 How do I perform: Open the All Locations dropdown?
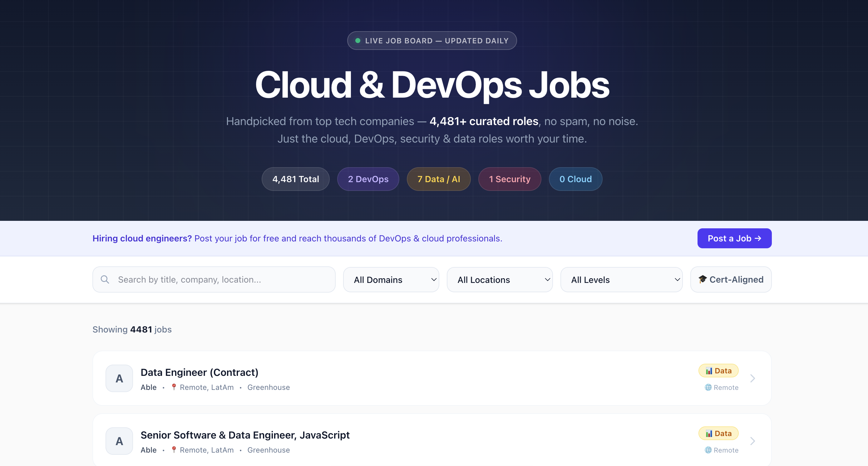click(499, 280)
